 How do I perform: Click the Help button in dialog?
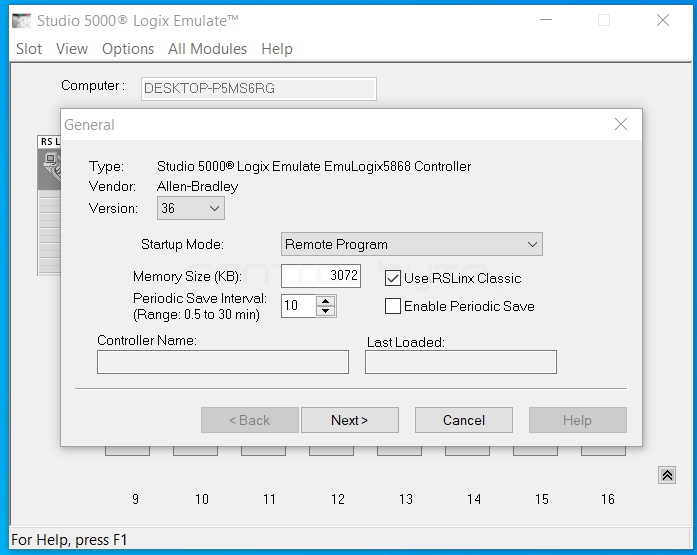[x=577, y=420]
